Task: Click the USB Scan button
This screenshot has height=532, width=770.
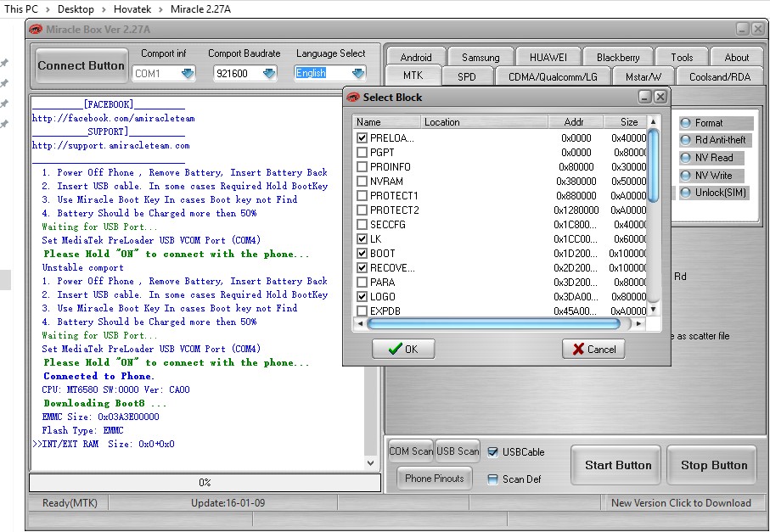Action: pos(458,451)
